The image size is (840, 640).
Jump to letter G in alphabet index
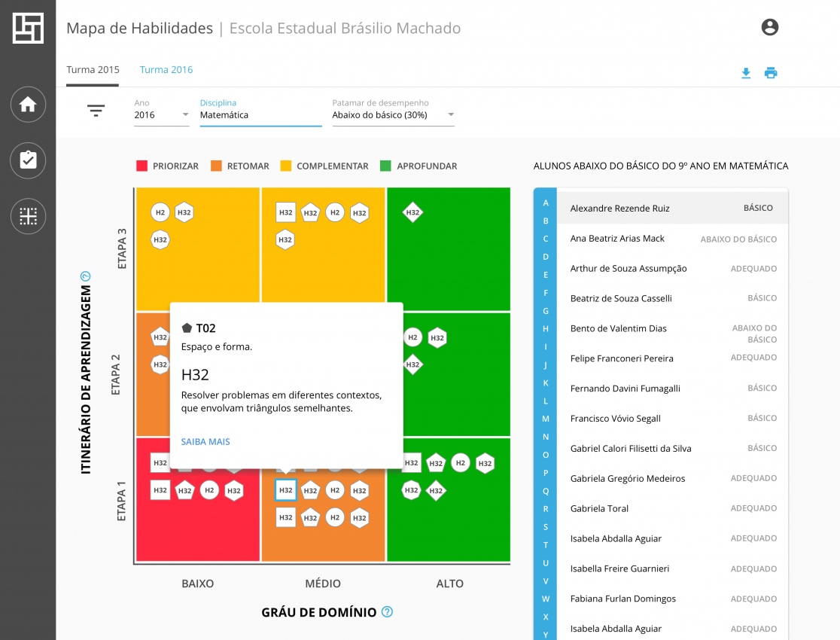point(546,311)
